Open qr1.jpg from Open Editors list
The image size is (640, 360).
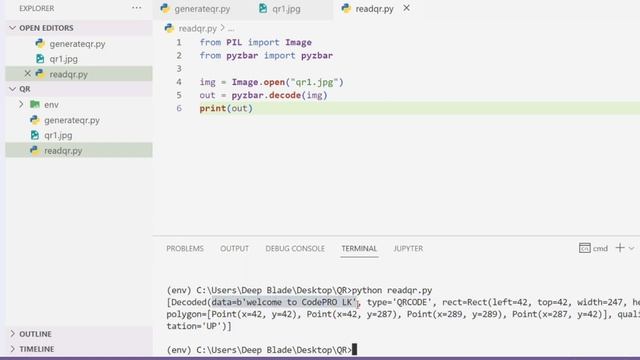tap(64, 59)
